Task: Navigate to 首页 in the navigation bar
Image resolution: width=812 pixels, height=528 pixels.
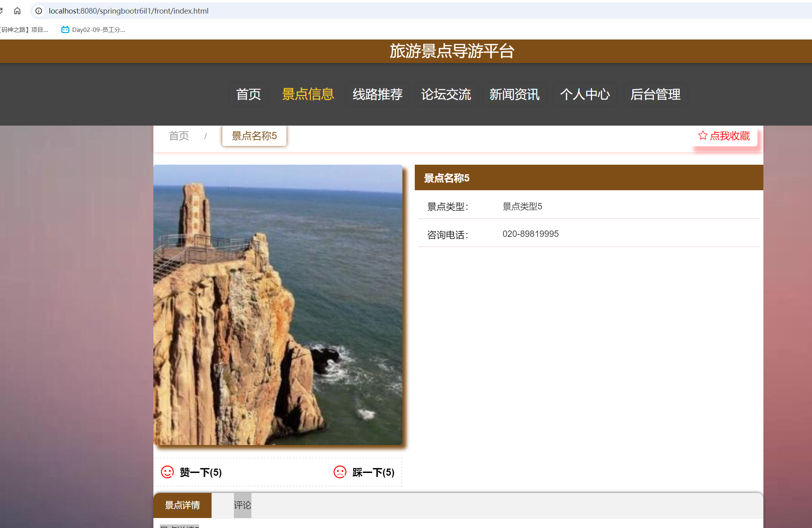Action: pyautogui.click(x=248, y=94)
